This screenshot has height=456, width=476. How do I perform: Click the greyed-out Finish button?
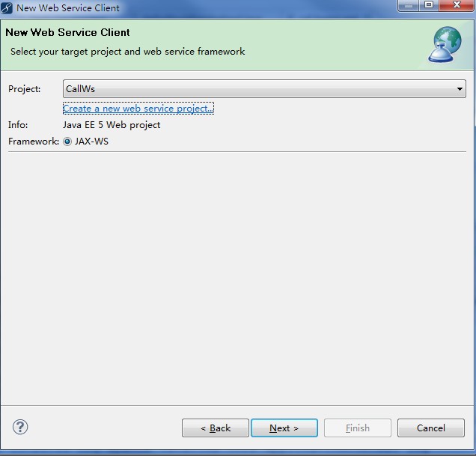[x=357, y=428]
